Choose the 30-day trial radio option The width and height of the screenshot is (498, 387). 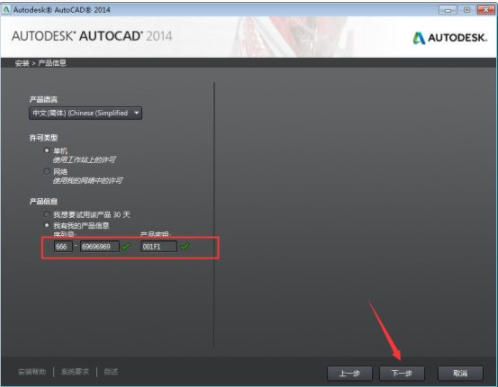coord(47,214)
